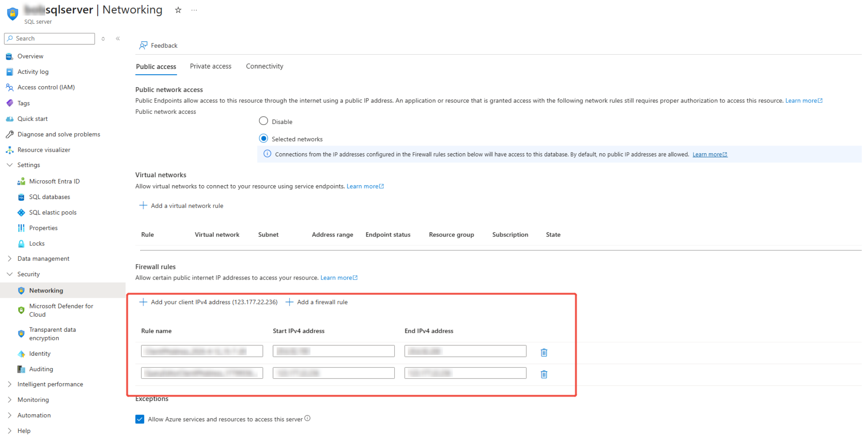Click the Feedback icon

pos(143,46)
